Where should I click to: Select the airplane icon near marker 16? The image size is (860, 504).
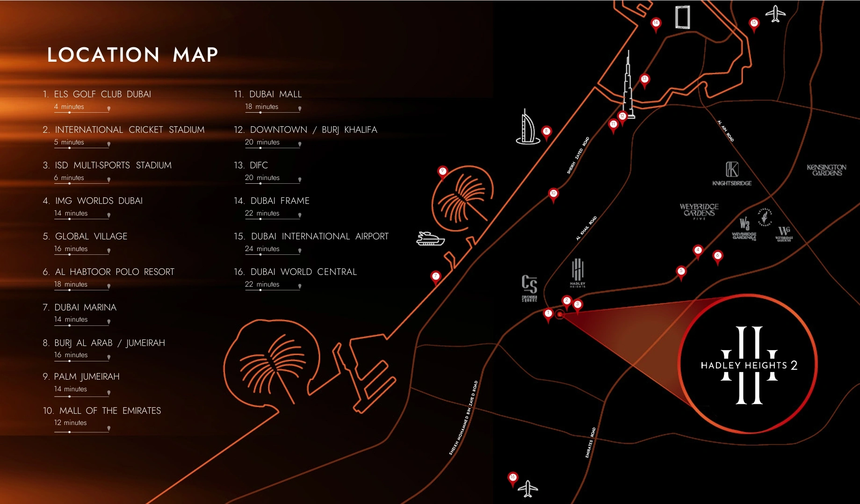528,489
